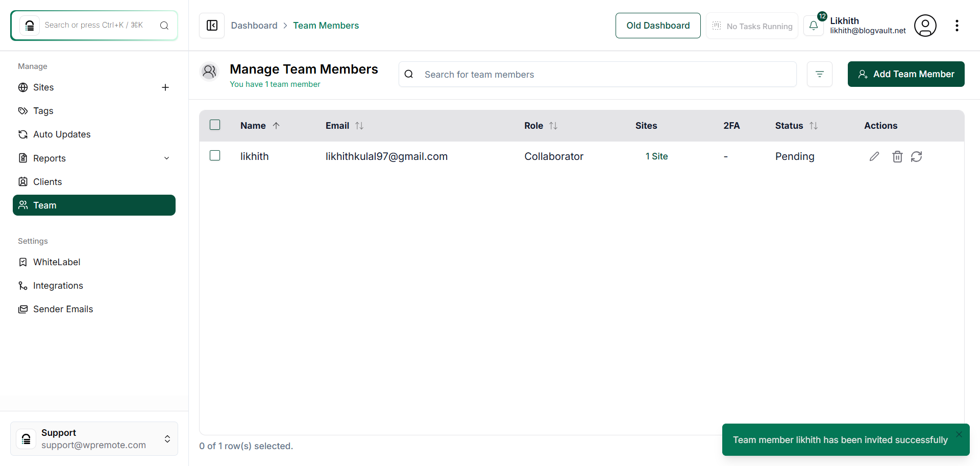Viewport: 980px width, 466px height.
Task: Click the filter icon beside team member search
Action: (820, 74)
